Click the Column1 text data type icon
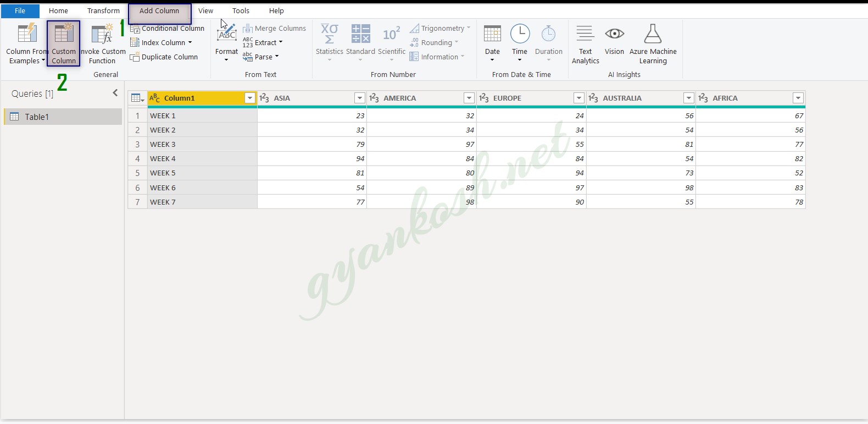868x424 pixels. click(155, 98)
